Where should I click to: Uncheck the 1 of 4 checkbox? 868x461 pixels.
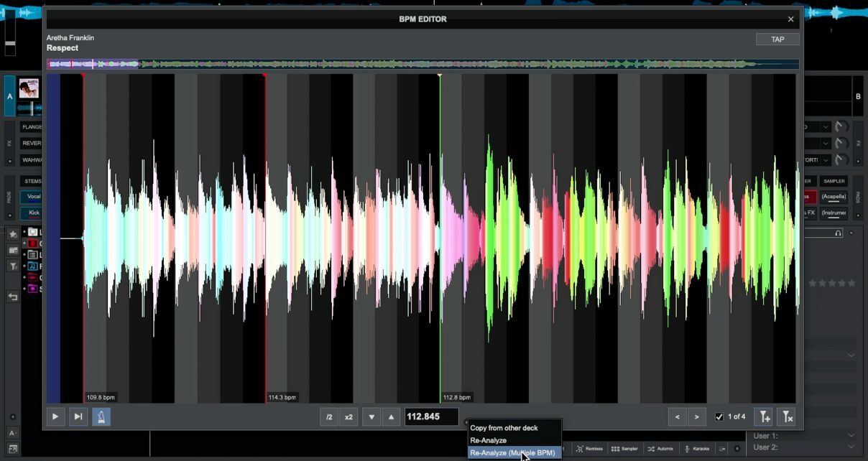(719, 416)
